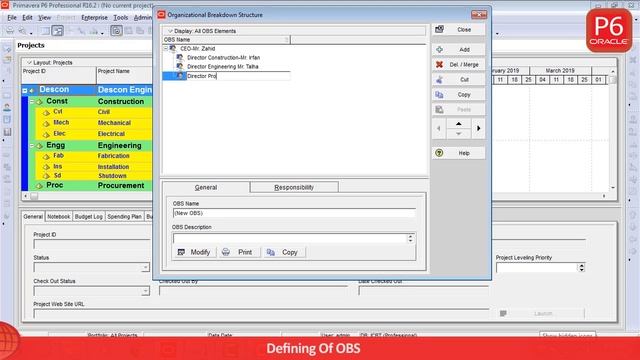Open the Notebook tab in project details

(x=58, y=216)
